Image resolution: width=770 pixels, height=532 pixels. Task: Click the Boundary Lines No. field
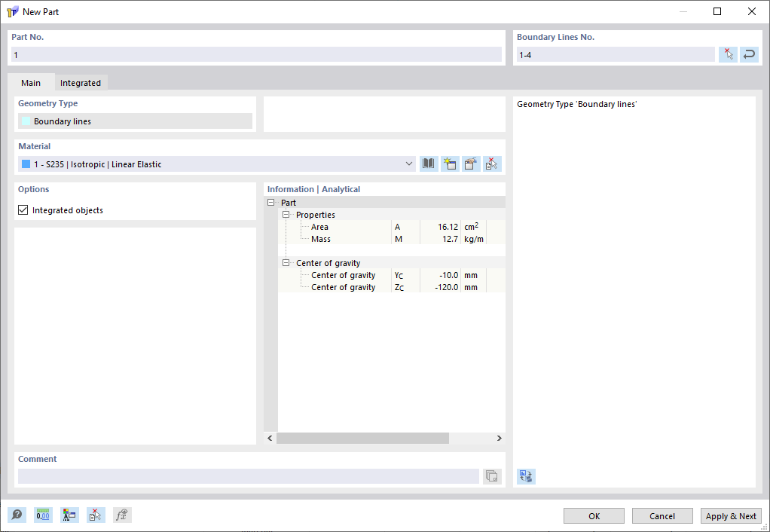pos(616,54)
